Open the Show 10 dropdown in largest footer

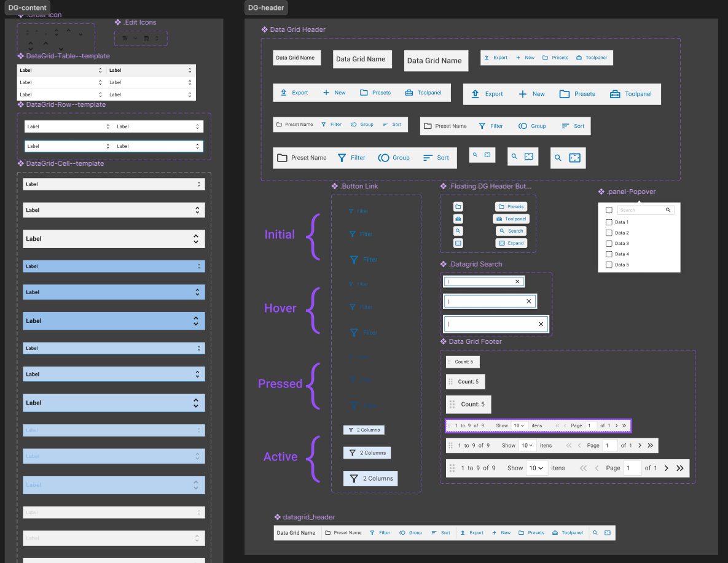tap(536, 468)
